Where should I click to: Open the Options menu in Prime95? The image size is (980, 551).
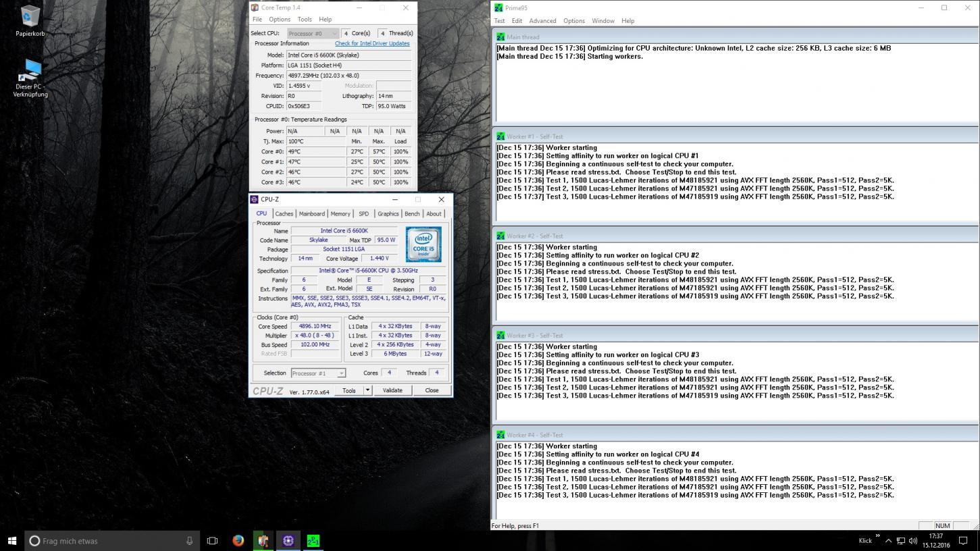tap(574, 21)
